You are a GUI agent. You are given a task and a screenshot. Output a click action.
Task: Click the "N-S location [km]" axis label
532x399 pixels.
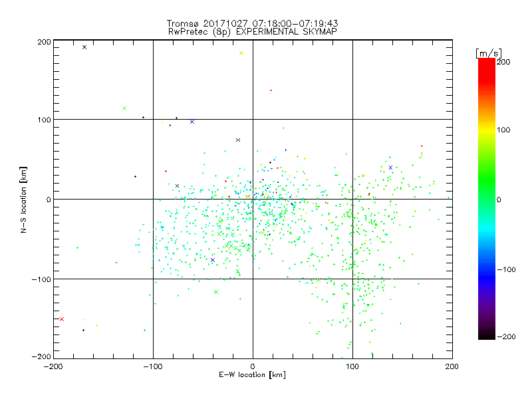tap(23, 200)
